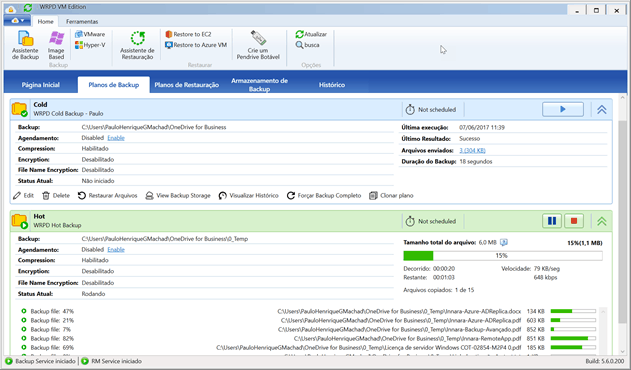The width and height of the screenshot is (631, 370).
Task: Run the Cold backup plan
Action: point(563,109)
